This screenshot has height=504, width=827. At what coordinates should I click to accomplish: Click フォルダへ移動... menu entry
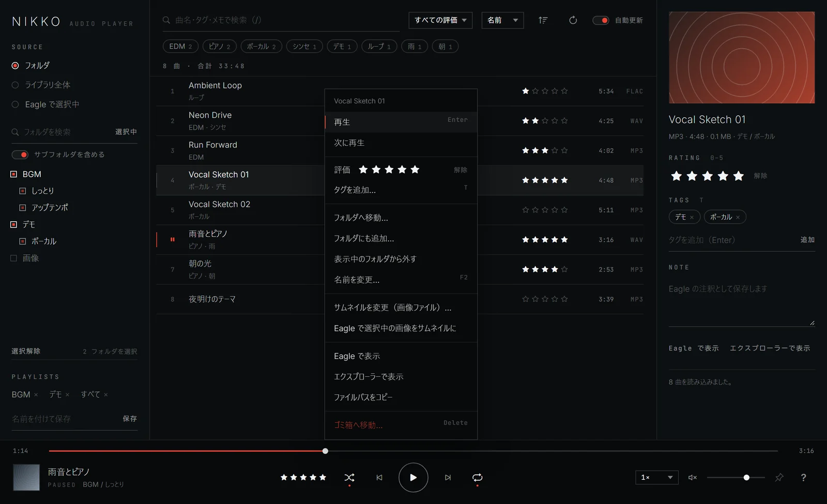point(401,218)
